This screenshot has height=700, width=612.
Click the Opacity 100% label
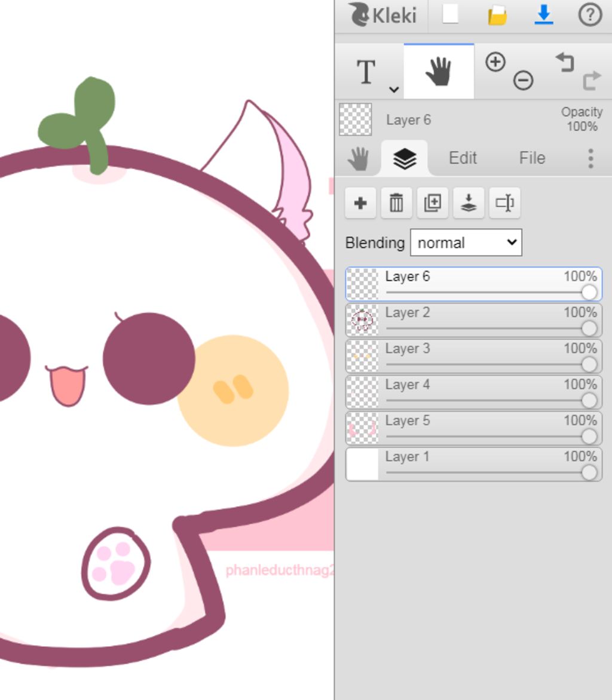(582, 119)
